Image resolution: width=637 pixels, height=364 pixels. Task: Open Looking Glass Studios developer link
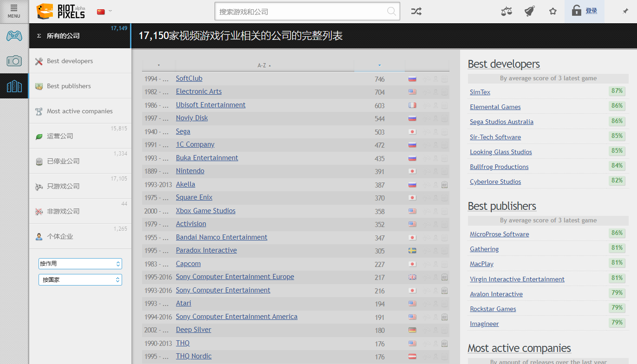coord(501,152)
